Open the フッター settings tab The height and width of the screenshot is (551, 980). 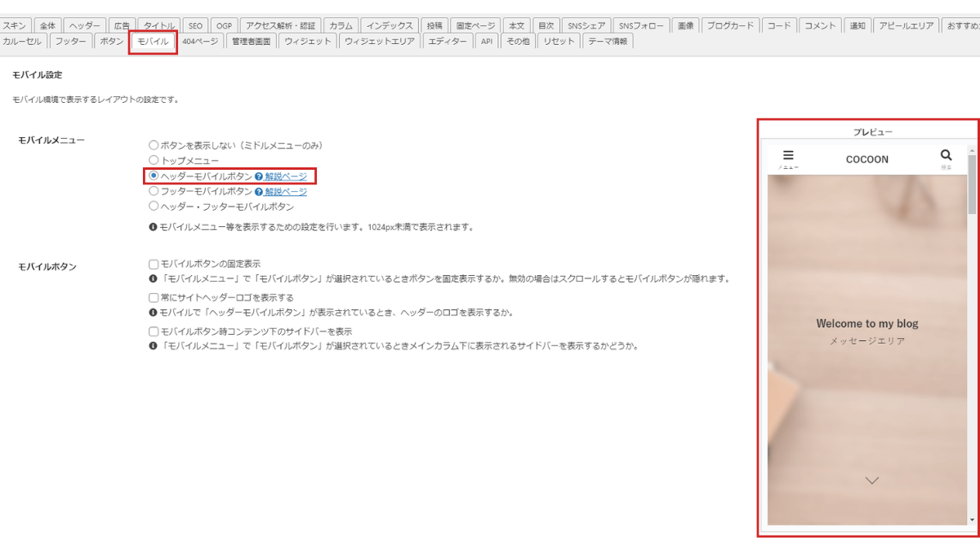(70, 41)
